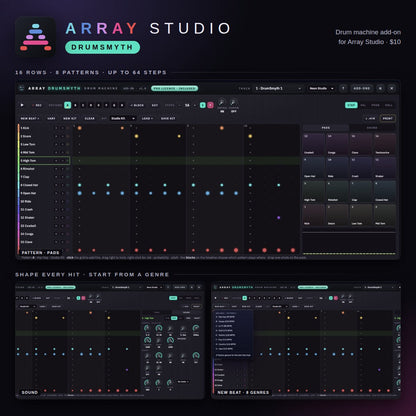This screenshot has width=416, height=416.
Task: Trigger the Clave pad
Action: [x=361, y=144]
